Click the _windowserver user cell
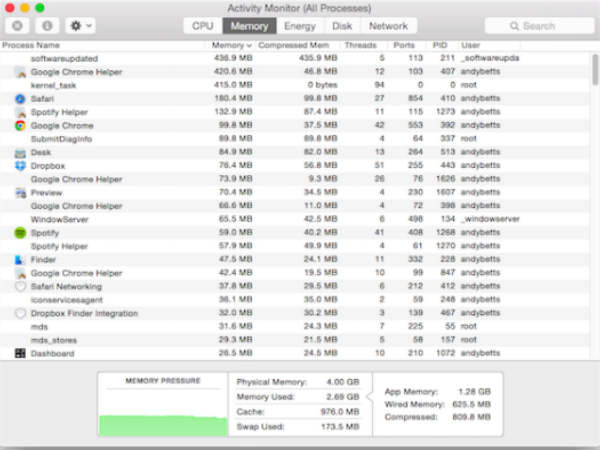The width and height of the screenshot is (600, 450). point(490,219)
